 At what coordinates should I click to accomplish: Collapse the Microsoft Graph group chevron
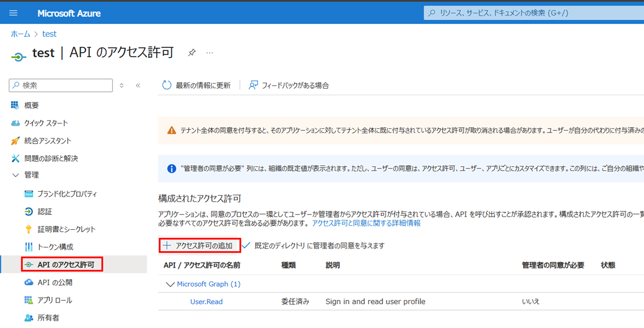click(x=170, y=284)
